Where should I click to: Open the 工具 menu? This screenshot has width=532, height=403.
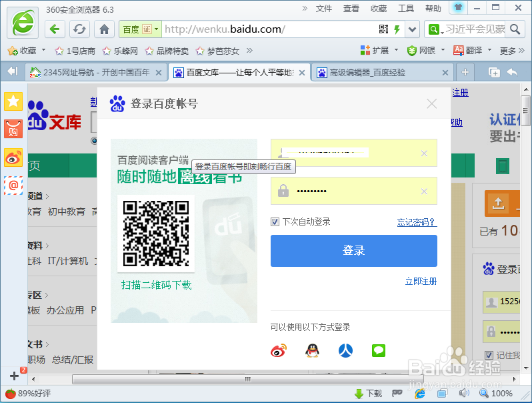[x=406, y=9]
